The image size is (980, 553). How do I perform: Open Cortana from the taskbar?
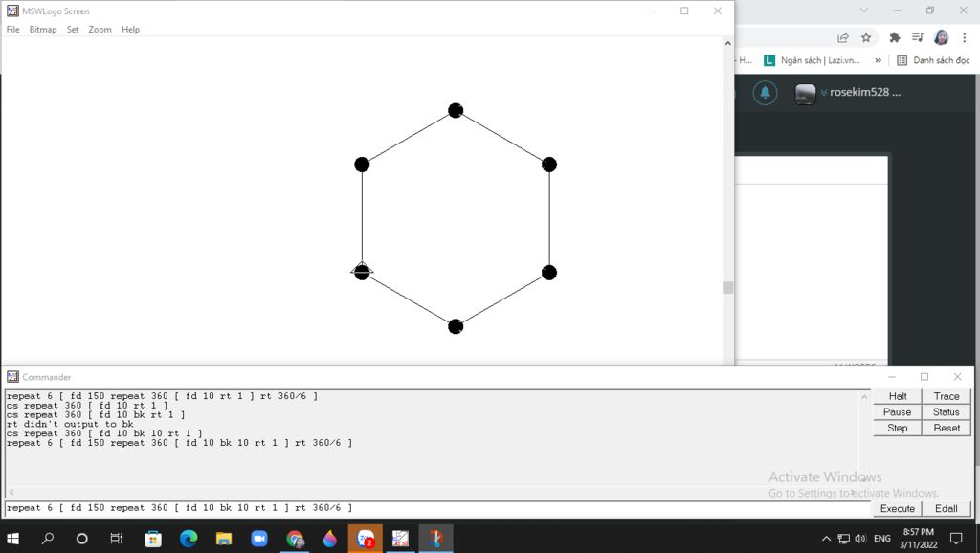(x=82, y=538)
